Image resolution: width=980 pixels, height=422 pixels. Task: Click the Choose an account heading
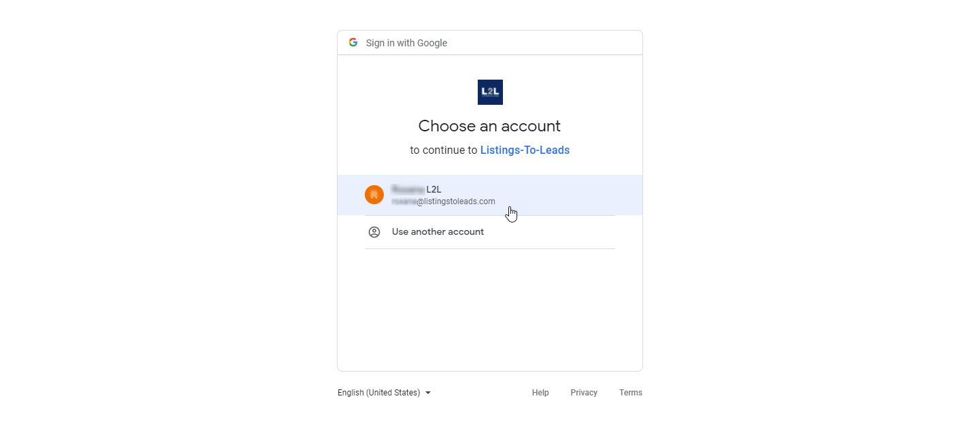[489, 126]
